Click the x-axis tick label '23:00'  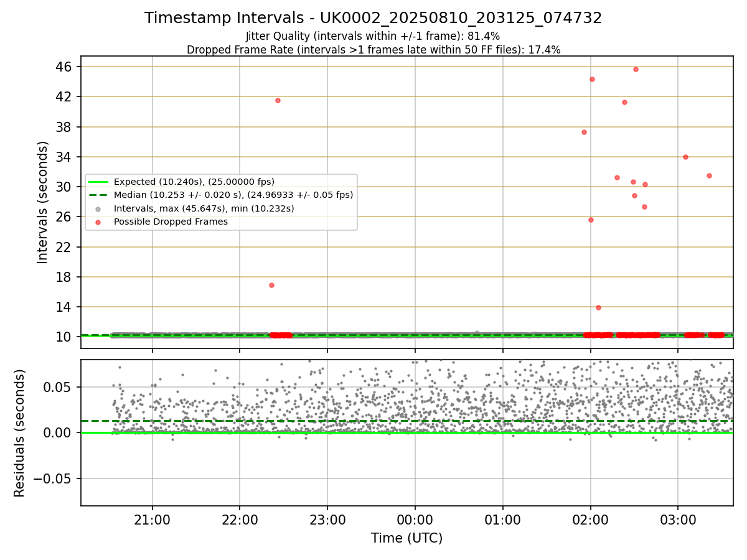[x=327, y=520]
